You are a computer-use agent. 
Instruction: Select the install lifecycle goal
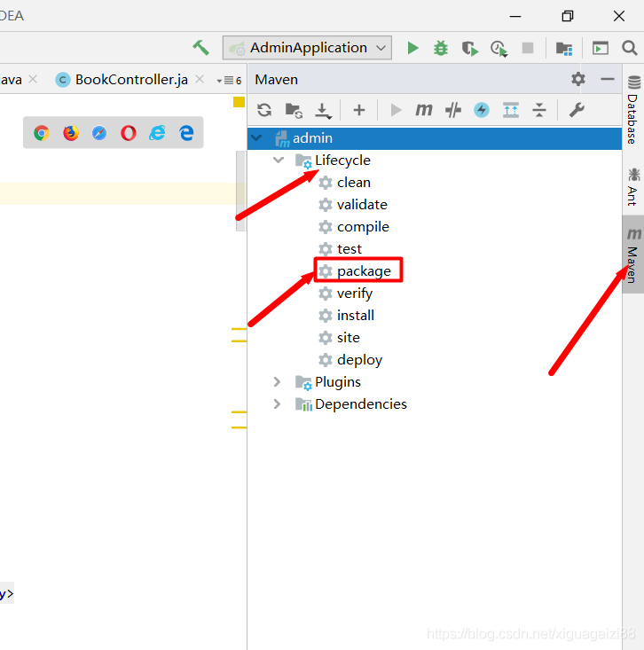(346, 316)
